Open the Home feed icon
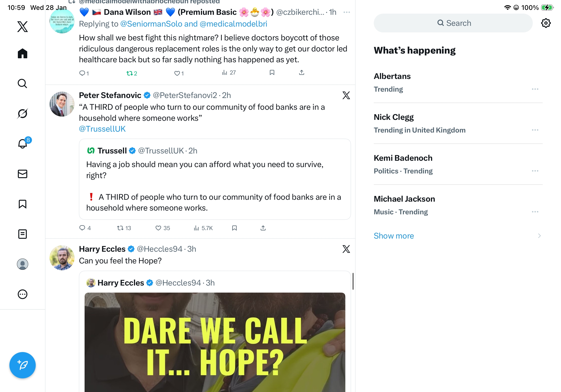The width and height of the screenshot is (561, 392). click(23, 53)
